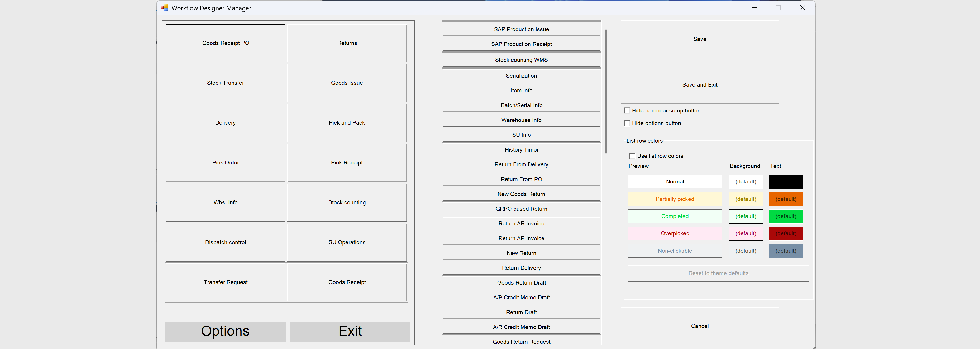Enable Hide barcoder setup button checkbox

pyautogui.click(x=627, y=110)
